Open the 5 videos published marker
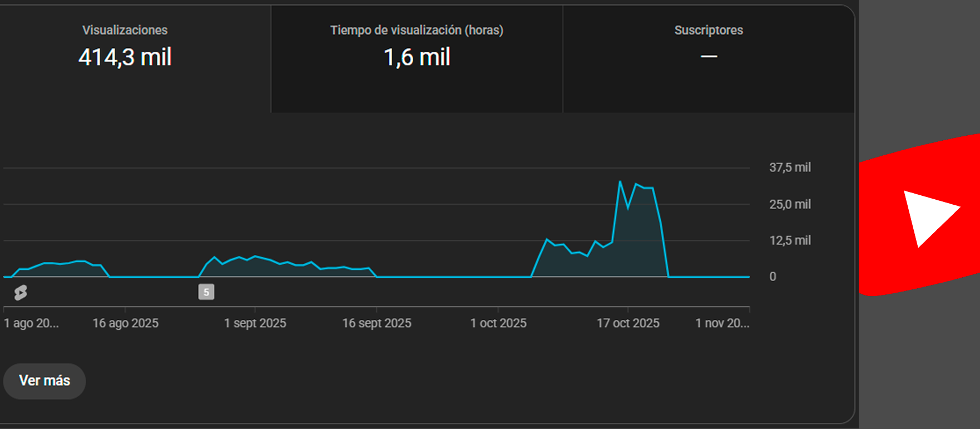 pos(206,292)
